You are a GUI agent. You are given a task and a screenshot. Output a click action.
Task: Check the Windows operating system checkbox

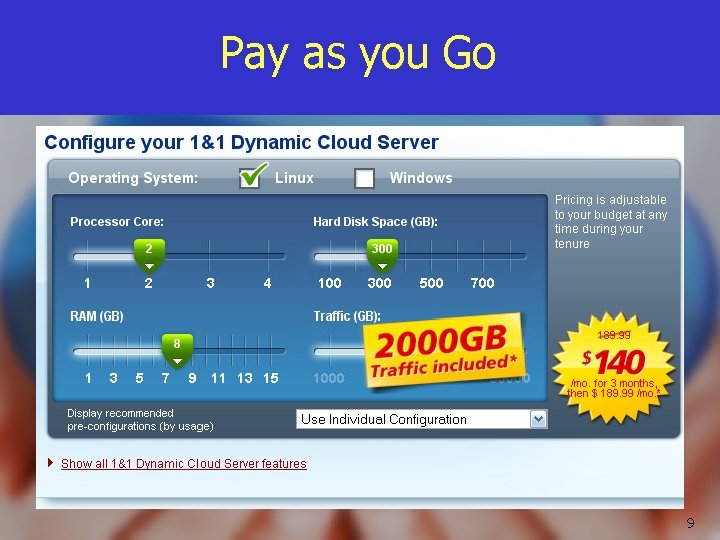click(364, 178)
